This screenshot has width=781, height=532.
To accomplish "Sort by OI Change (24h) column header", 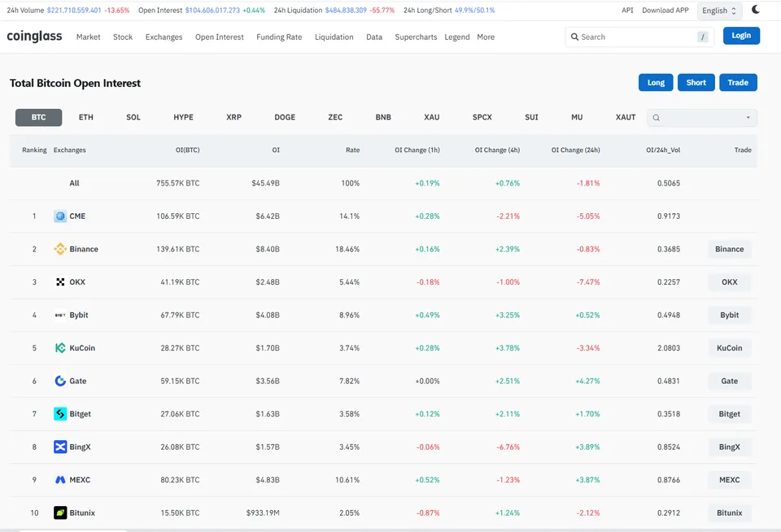I will click(x=575, y=150).
